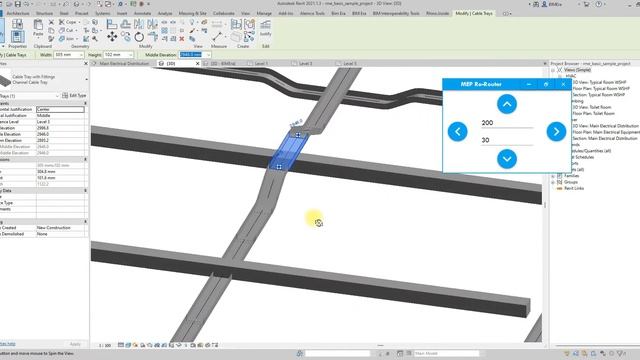Click the Save icon in quick access toolbar
The image size is (640, 360).
click(18, 4)
